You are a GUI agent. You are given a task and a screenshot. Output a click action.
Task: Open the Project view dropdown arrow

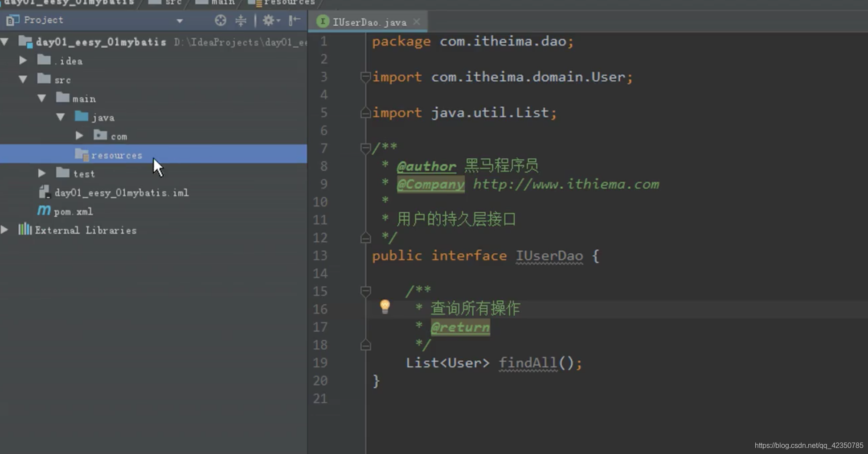click(x=180, y=21)
